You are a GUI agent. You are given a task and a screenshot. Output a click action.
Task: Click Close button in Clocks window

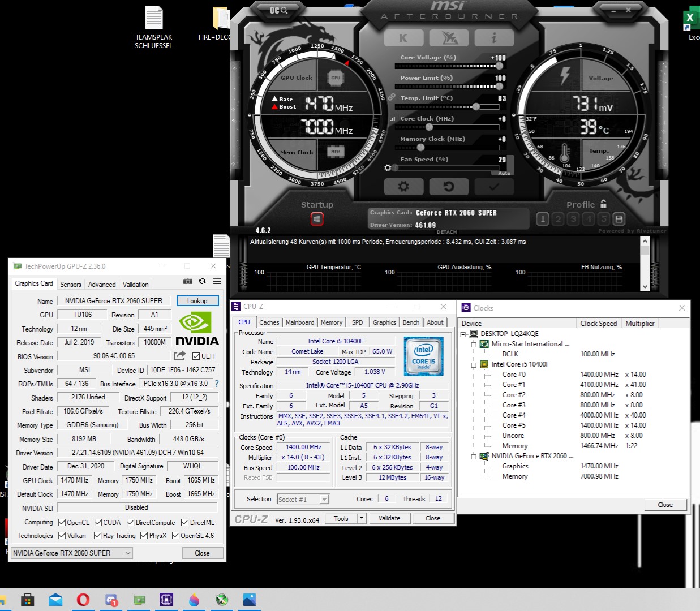point(665,505)
